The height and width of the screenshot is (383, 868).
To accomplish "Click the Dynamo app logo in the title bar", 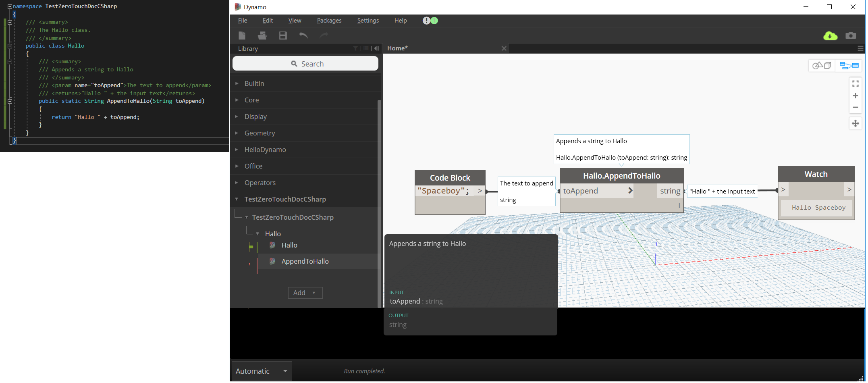I will [x=238, y=7].
